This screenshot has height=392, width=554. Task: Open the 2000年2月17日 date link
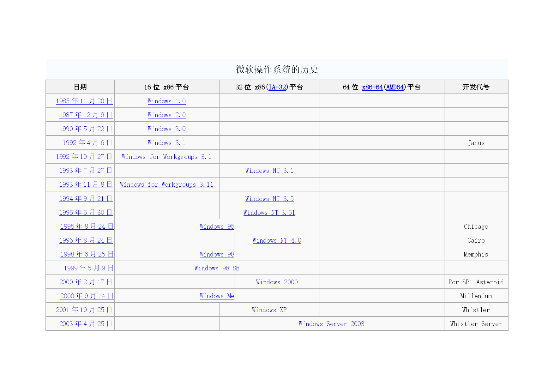tap(86, 282)
